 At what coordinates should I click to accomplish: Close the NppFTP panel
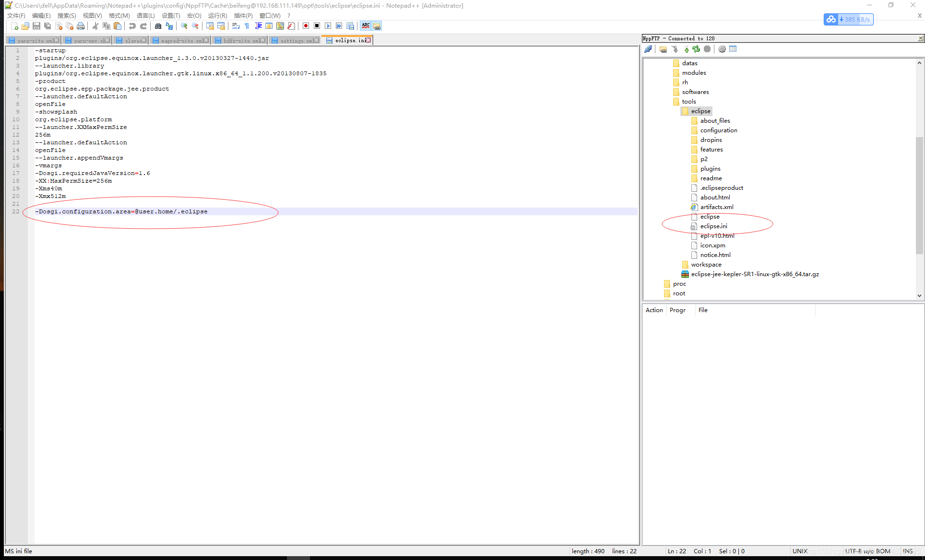coord(920,38)
